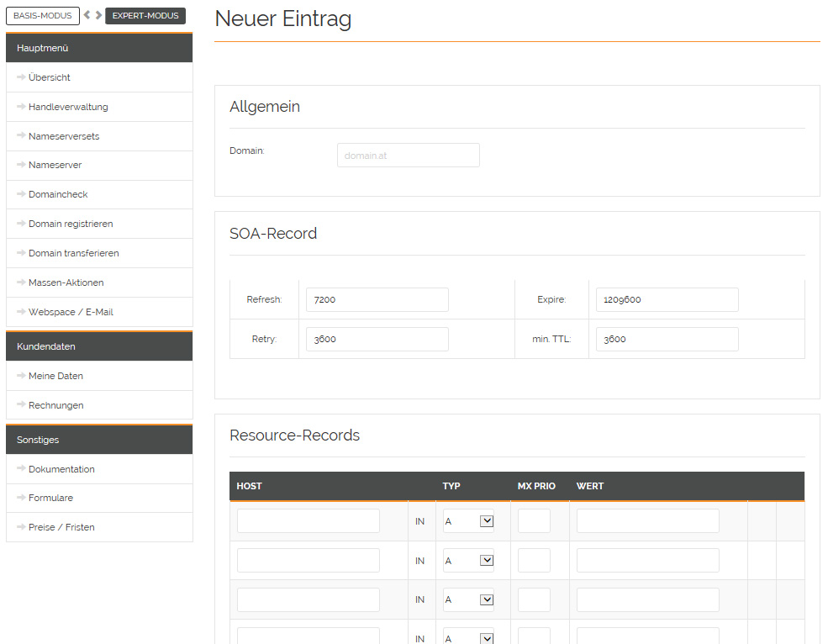Open TYP dropdown in fourth record row
The width and height of the screenshot is (828, 644).
click(x=468, y=636)
